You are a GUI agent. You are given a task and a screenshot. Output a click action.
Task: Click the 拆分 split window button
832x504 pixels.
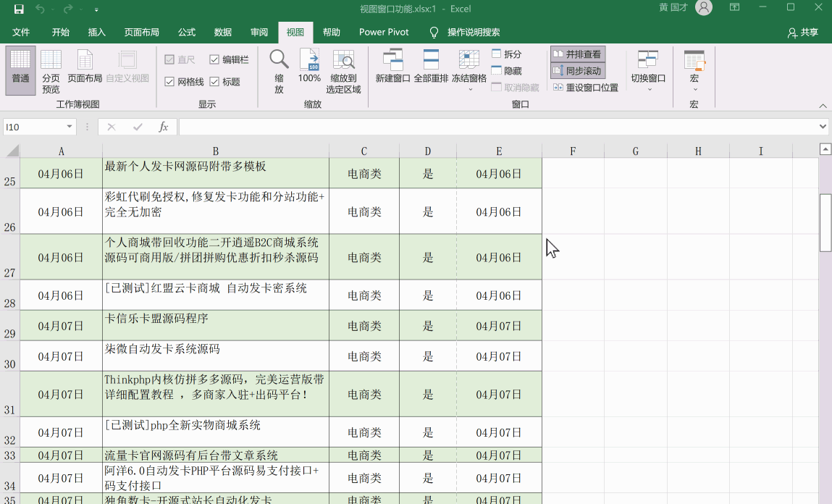pyautogui.click(x=506, y=54)
